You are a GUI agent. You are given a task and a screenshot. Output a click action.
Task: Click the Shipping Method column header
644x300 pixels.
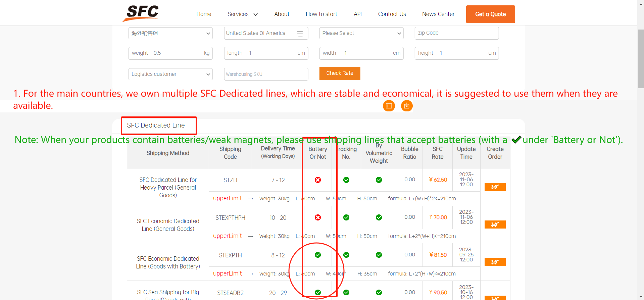coord(168,153)
